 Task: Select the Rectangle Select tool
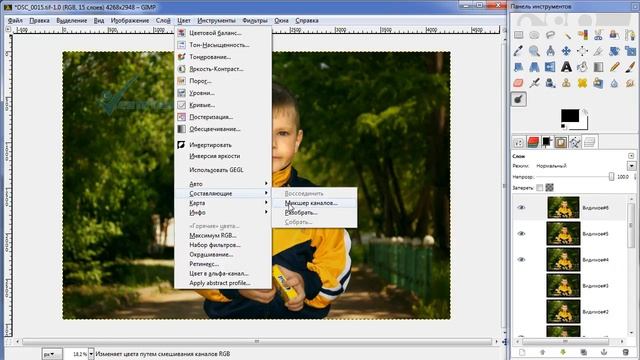(x=518, y=35)
